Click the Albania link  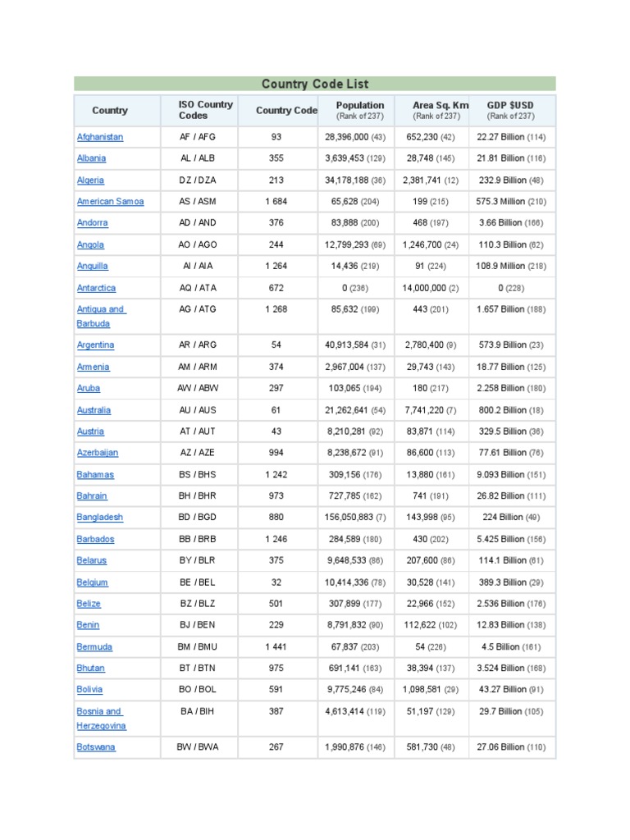(91, 158)
